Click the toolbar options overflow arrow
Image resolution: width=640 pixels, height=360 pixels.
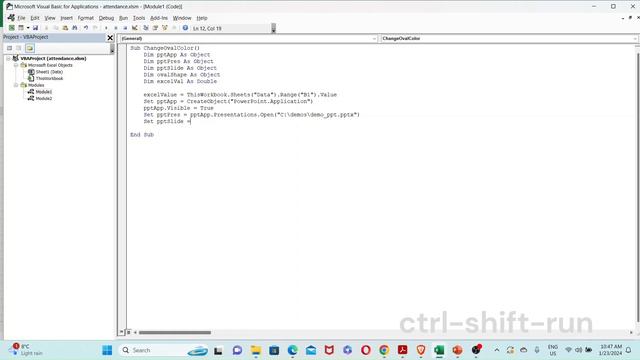[x=273, y=28]
